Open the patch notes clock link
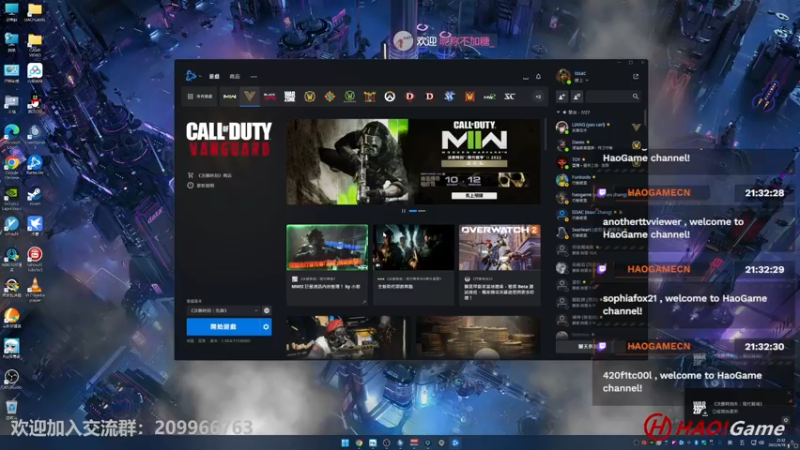 [201, 185]
